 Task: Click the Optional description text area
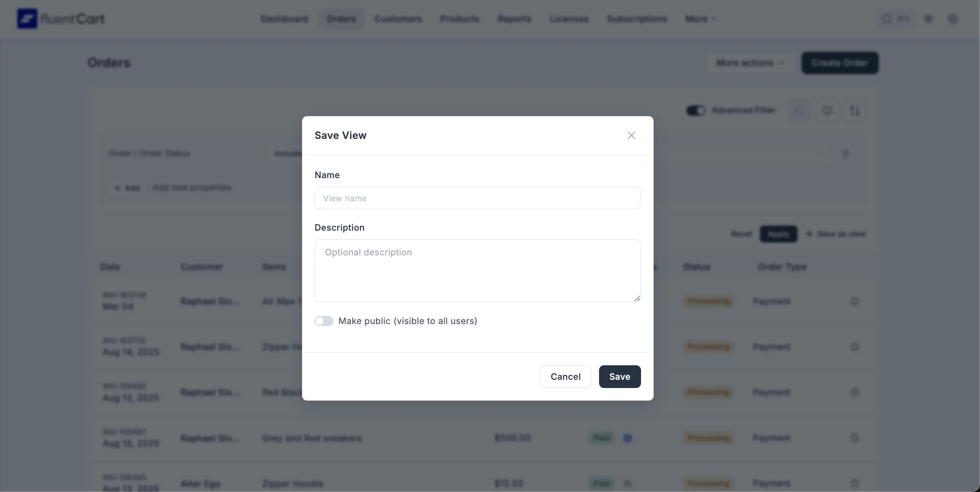(x=477, y=270)
